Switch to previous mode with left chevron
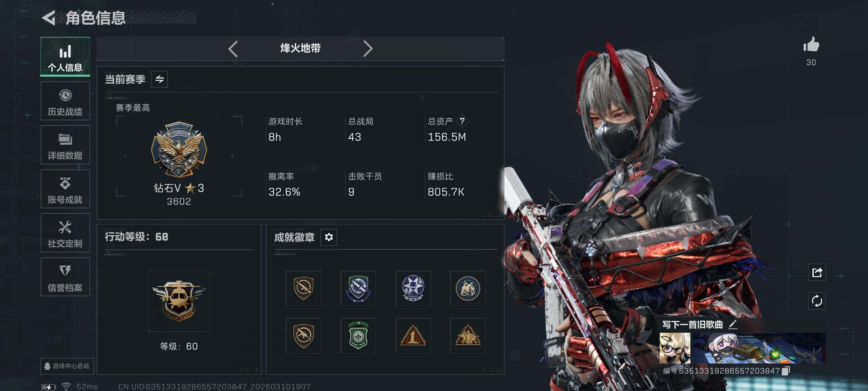The image size is (868, 391). click(233, 49)
